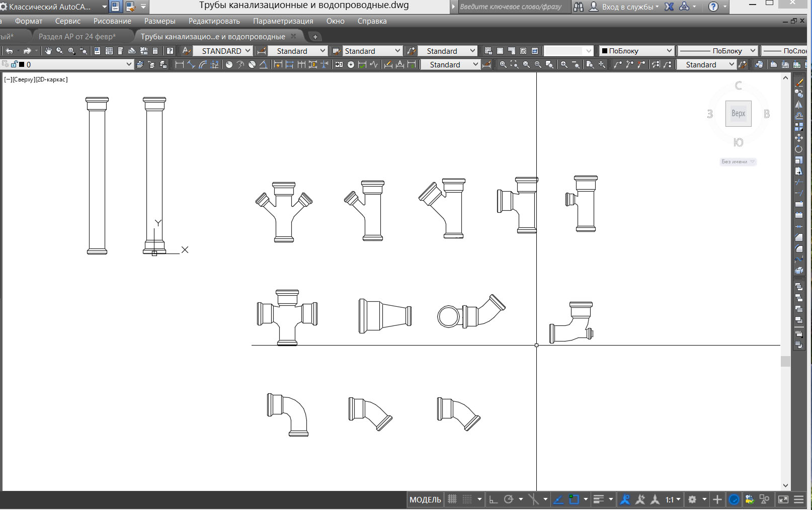Click the binoculars search icon
The height and width of the screenshot is (510, 812).
click(x=579, y=7)
